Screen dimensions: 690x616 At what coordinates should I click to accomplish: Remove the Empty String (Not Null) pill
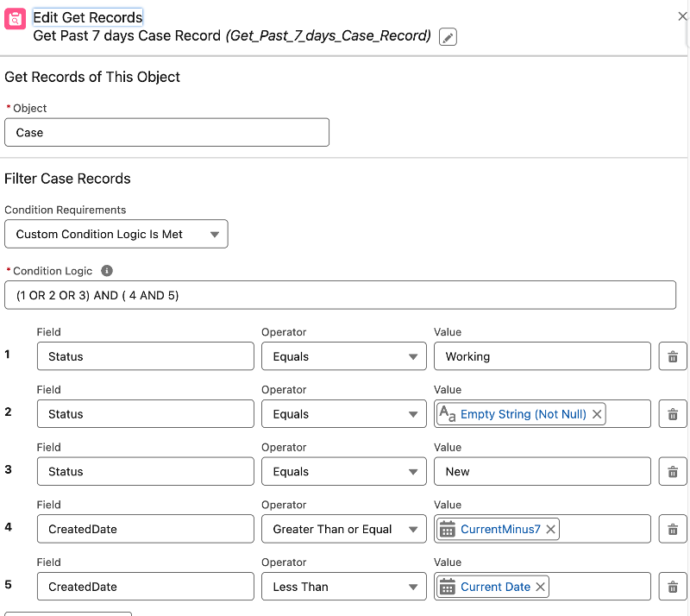597,414
